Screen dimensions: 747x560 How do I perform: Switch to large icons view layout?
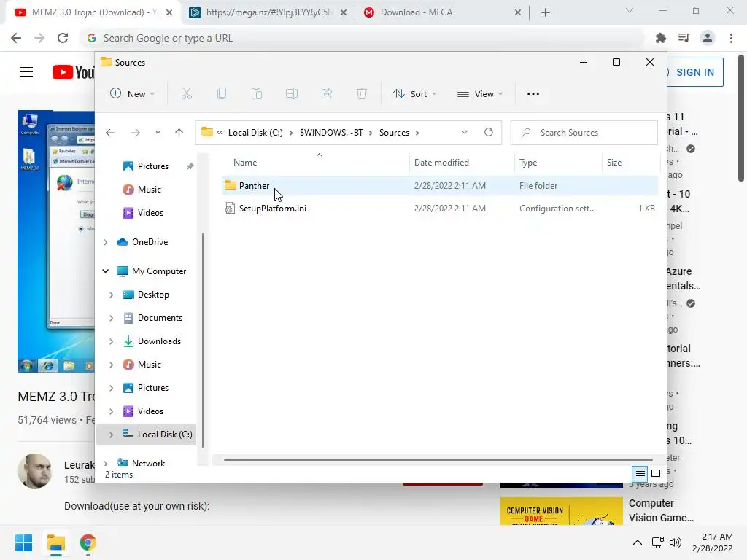click(656, 474)
